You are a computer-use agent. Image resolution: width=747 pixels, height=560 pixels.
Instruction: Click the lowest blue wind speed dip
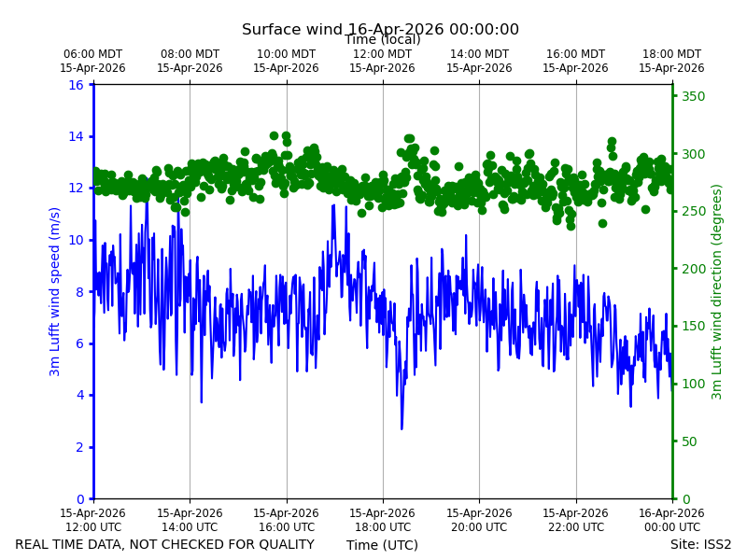pyautogui.click(x=402, y=427)
